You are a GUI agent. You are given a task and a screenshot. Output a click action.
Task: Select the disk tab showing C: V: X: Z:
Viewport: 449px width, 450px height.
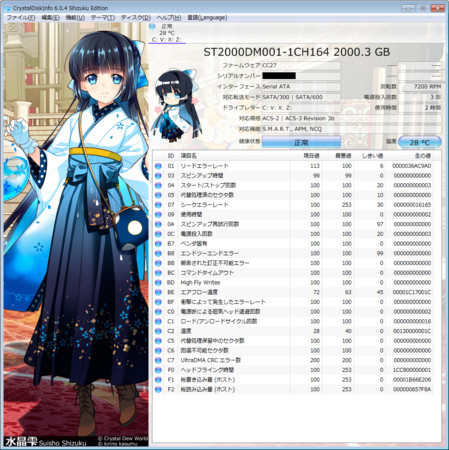167,33
